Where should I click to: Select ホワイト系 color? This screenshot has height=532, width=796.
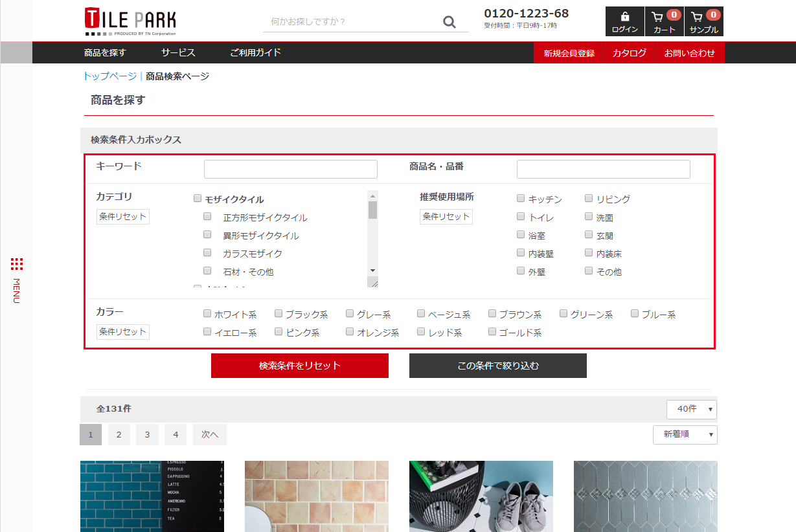[x=207, y=314]
